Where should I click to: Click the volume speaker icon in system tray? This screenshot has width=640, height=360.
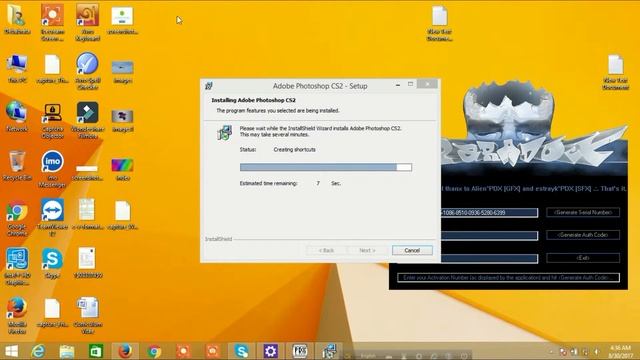point(596,351)
